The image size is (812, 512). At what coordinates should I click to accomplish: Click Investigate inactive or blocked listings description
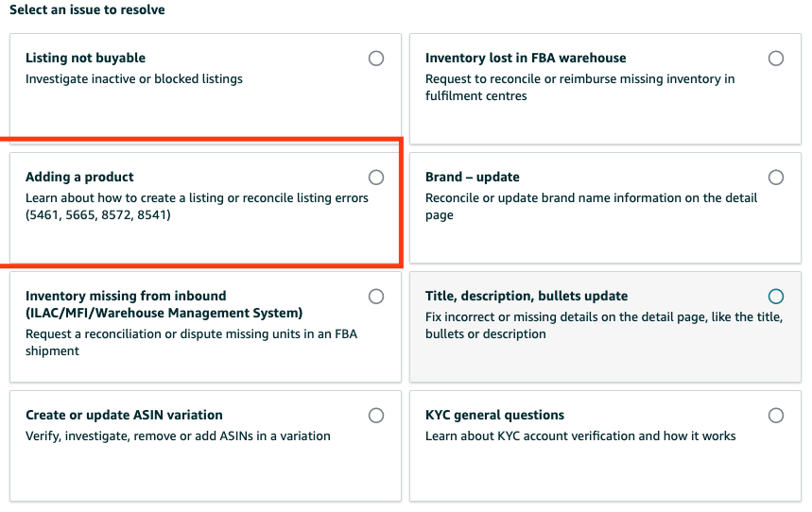tap(133, 79)
